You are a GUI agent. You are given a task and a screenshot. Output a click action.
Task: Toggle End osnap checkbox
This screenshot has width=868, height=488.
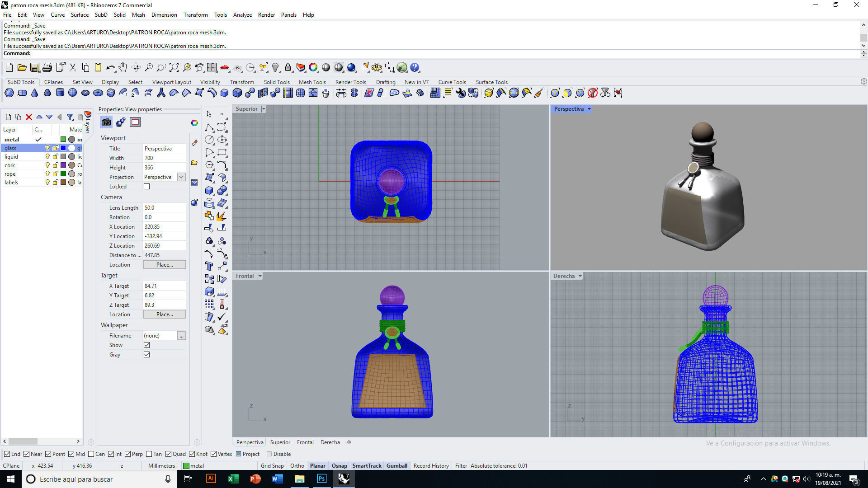pos(7,454)
